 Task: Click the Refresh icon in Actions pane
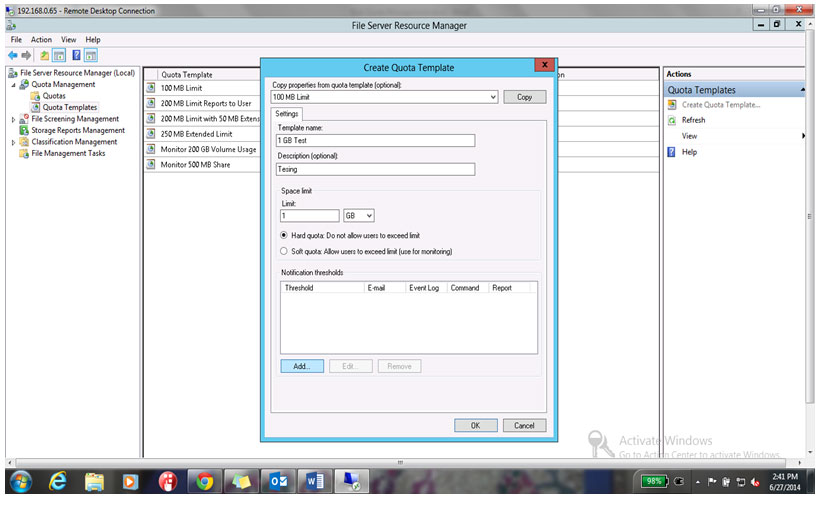[672, 120]
